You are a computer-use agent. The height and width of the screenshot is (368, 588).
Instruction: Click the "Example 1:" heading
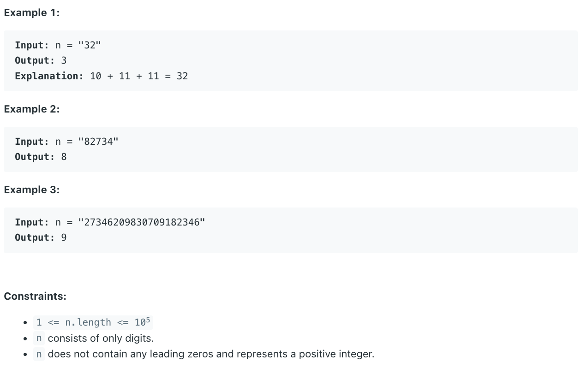(x=32, y=13)
